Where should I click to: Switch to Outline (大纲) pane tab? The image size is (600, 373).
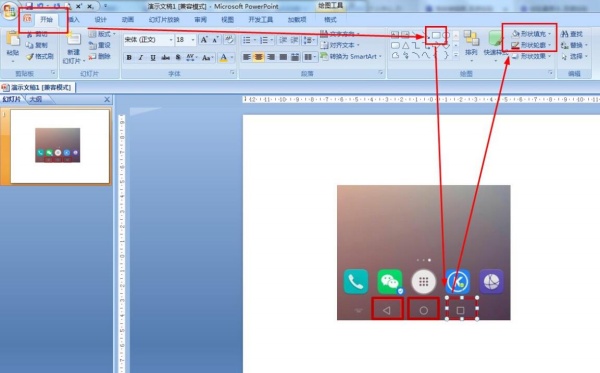point(36,99)
